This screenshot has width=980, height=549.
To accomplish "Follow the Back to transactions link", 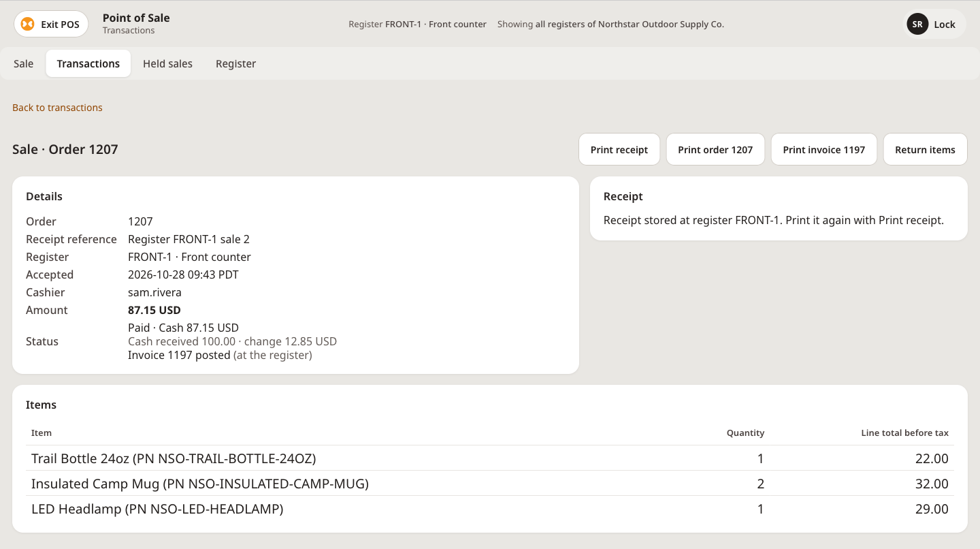I will 57,108.
